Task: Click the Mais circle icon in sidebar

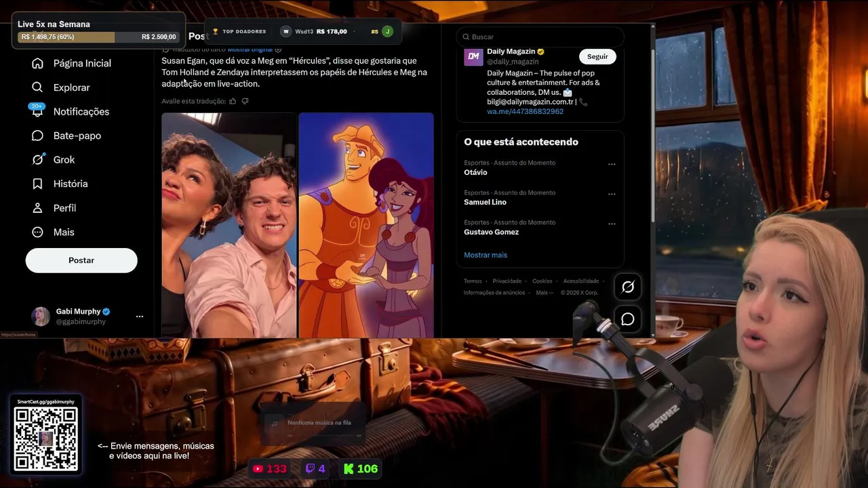Action: [x=38, y=232]
